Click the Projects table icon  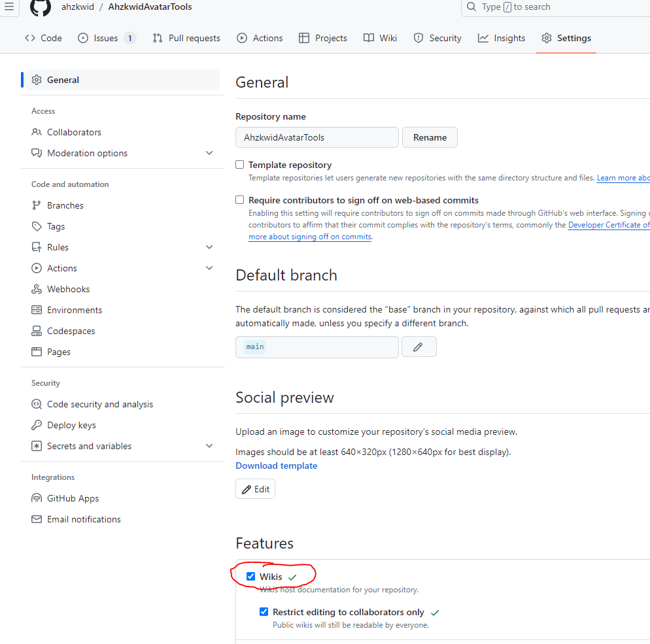pyautogui.click(x=304, y=38)
